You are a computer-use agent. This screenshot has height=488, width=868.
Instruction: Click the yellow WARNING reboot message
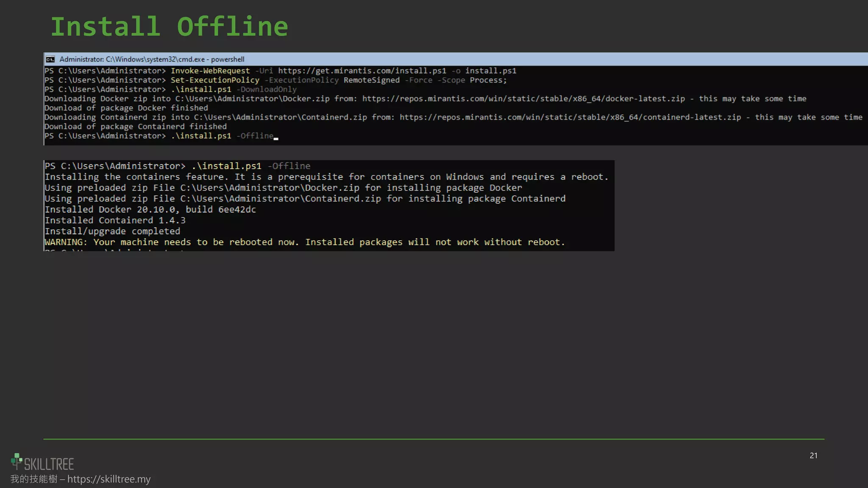(305, 242)
